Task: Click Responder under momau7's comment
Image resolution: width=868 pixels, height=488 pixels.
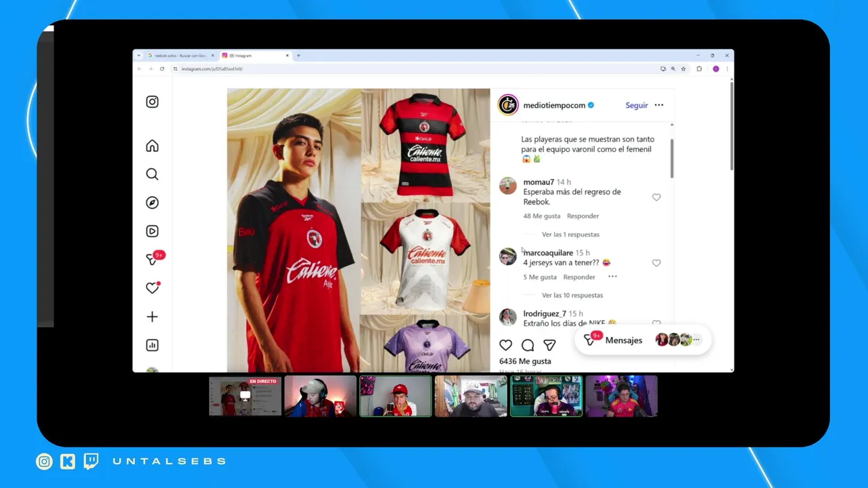Action: point(583,216)
